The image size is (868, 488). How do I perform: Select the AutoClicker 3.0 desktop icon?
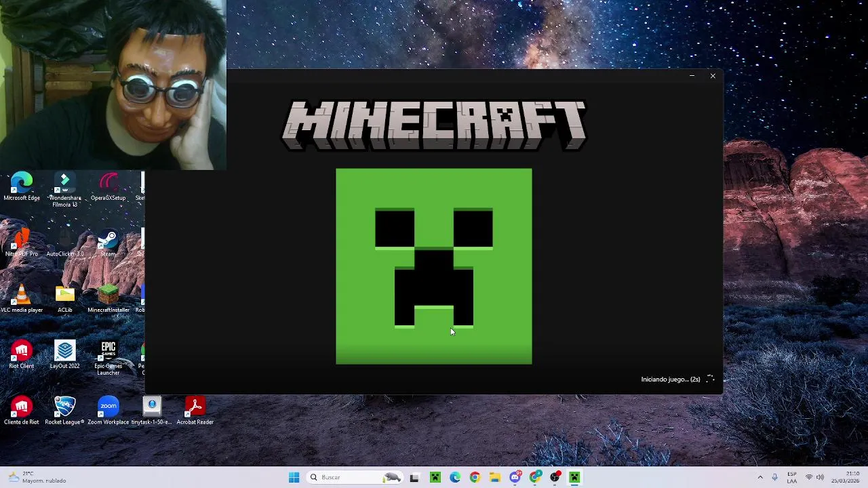pos(65,243)
